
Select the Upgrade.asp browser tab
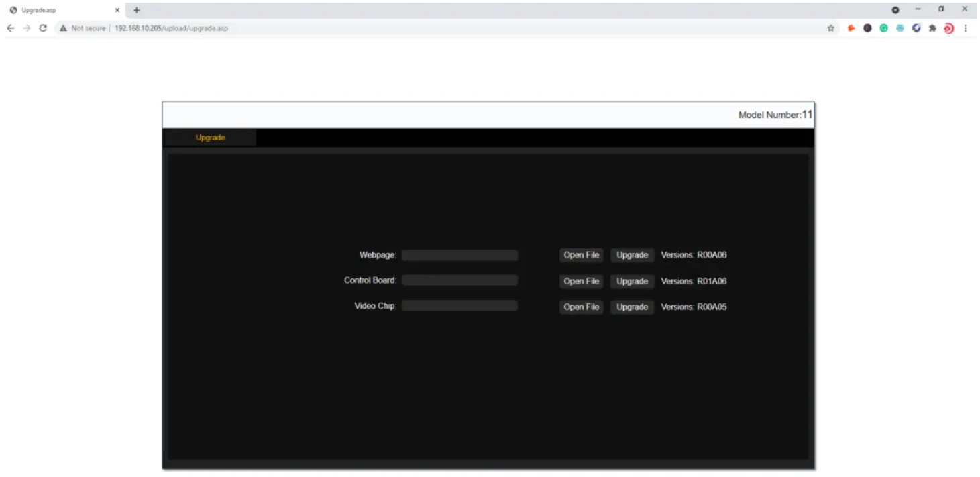[x=65, y=10]
